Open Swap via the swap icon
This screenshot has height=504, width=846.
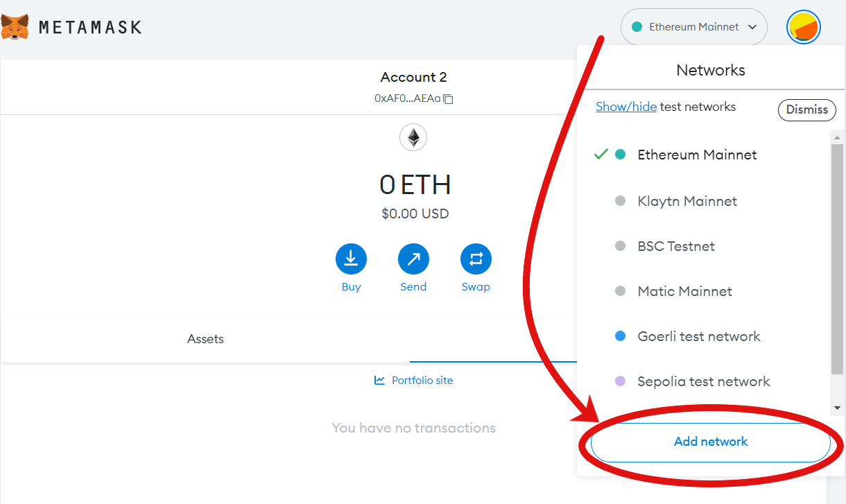tap(476, 257)
